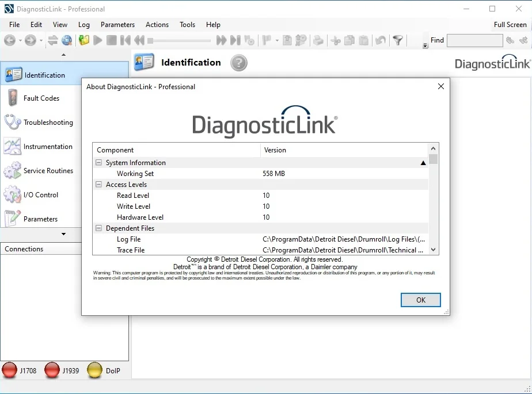Click the About list scrollbar up arrow
Viewport: 532px width, 394px height.
click(x=434, y=148)
